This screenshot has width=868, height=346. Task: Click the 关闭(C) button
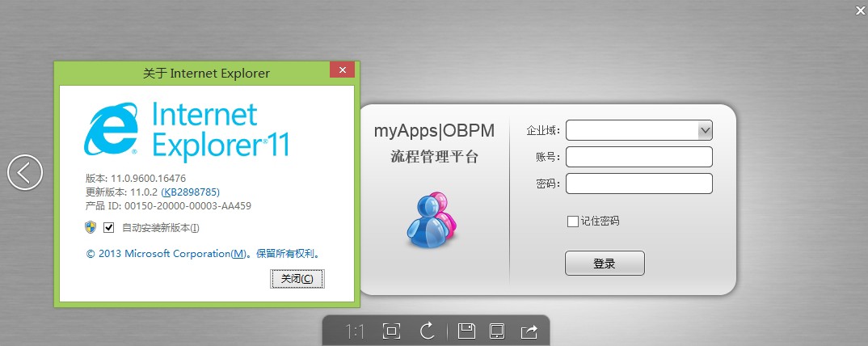[297, 278]
